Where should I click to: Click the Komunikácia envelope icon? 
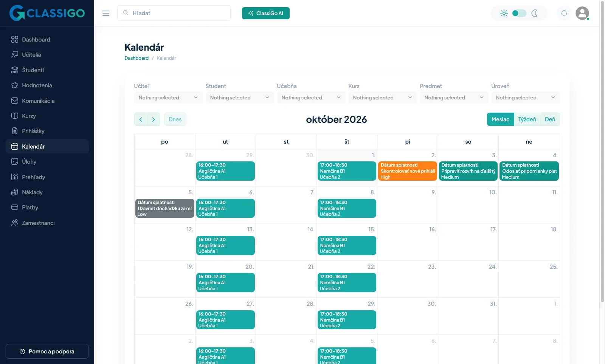pos(15,101)
